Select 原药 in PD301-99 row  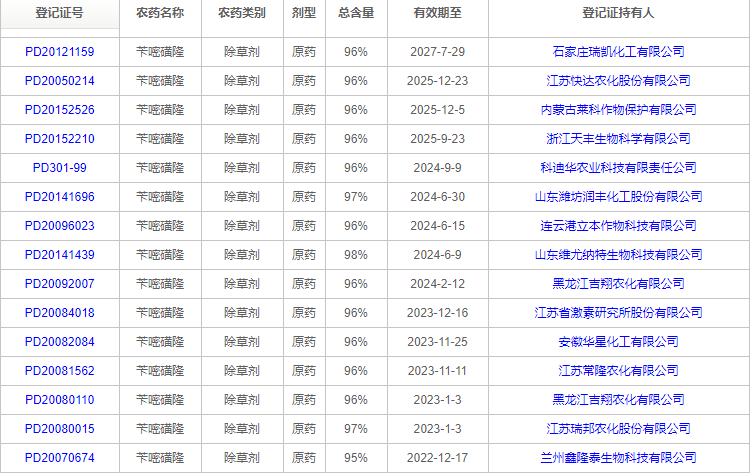point(304,168)
